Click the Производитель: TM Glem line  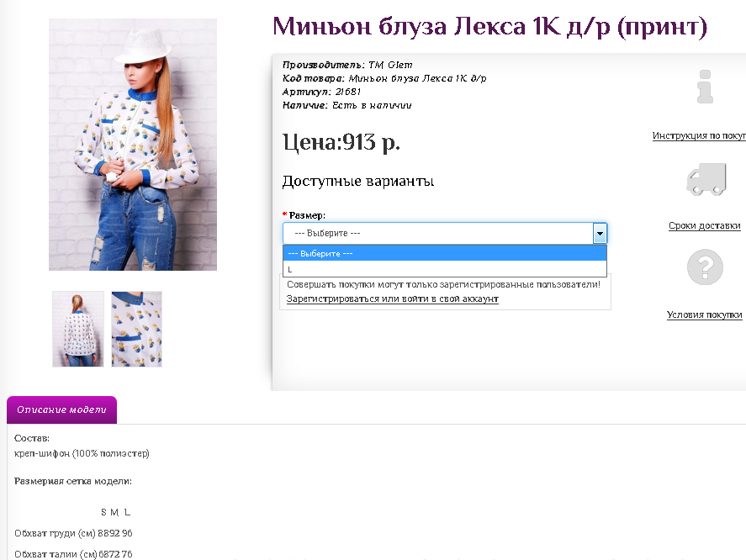[x=347, y=65]
